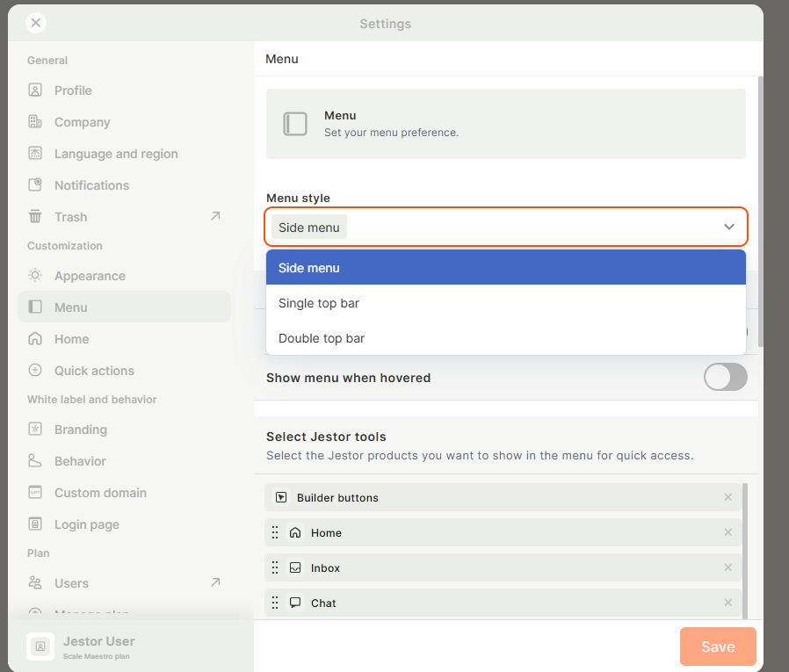Click the Quick actions plus icon
The image size is (789, 672).
coord(35,370)
